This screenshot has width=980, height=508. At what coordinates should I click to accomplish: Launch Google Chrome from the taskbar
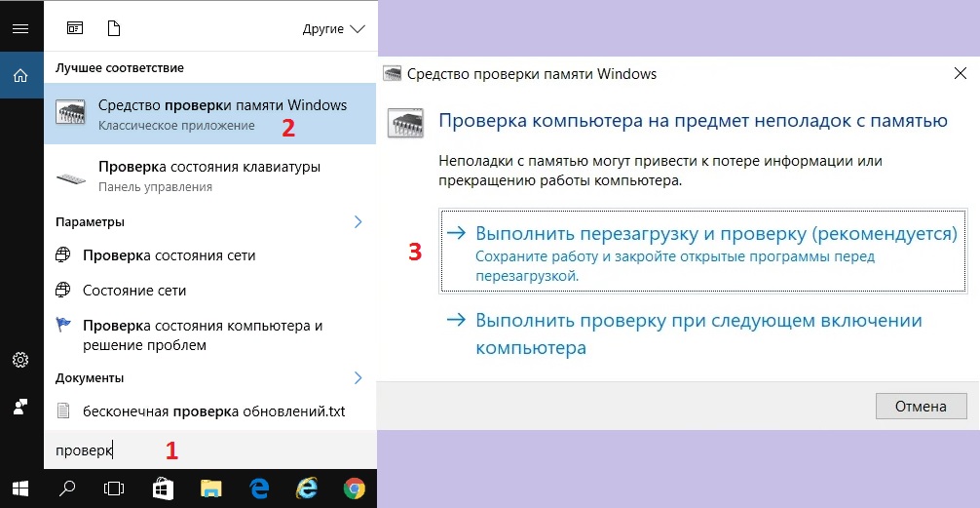355,488
